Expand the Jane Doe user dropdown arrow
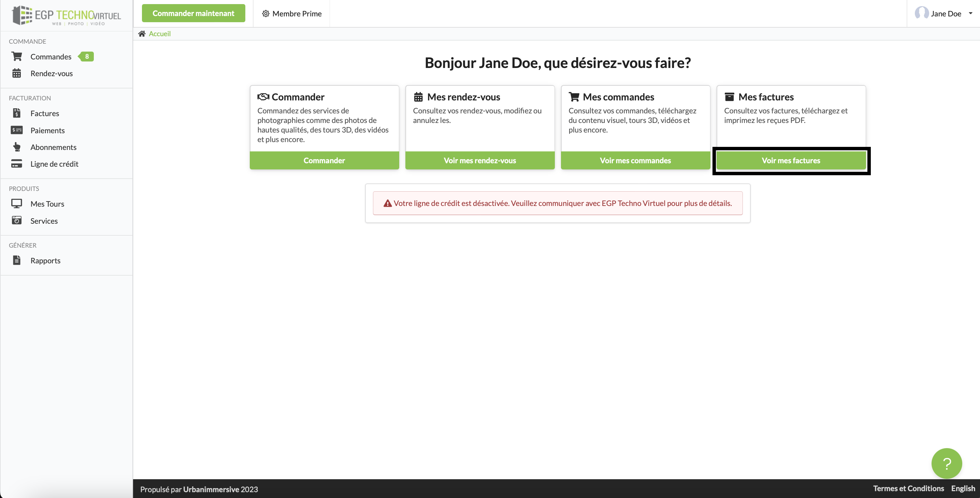This screenshot has width=980, height=498. click(x=970, y=13)
